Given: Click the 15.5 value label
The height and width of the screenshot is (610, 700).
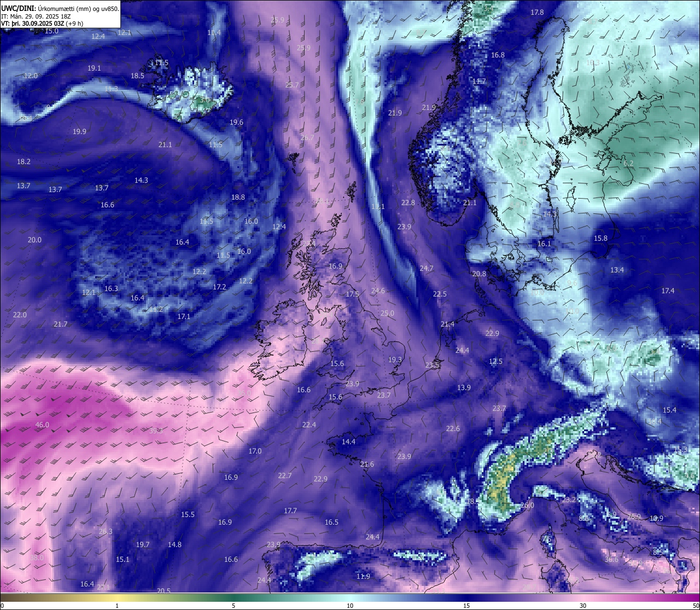Looking at the screenshot, I should pyautogui.click(x=188, y=515).
